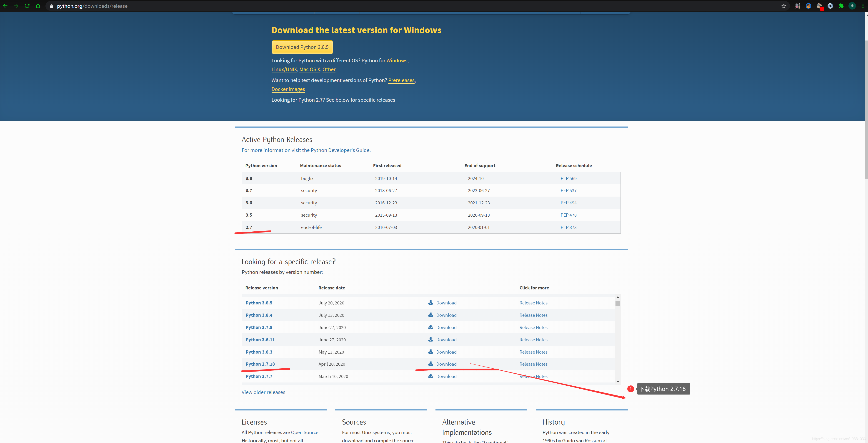
Task: Click Download text link for Python 2.7.18
Action: 446,364
